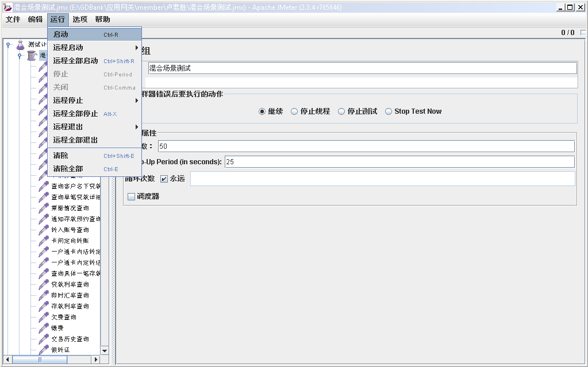The height and width of the screenshot is (367, 588).
Task: Click the loop count input field
Action: pos(382,179)
